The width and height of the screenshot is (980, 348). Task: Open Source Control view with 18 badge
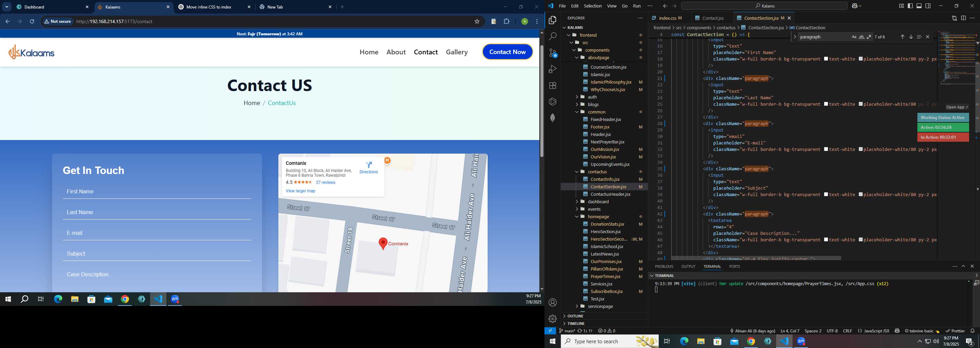click(553, 53)
